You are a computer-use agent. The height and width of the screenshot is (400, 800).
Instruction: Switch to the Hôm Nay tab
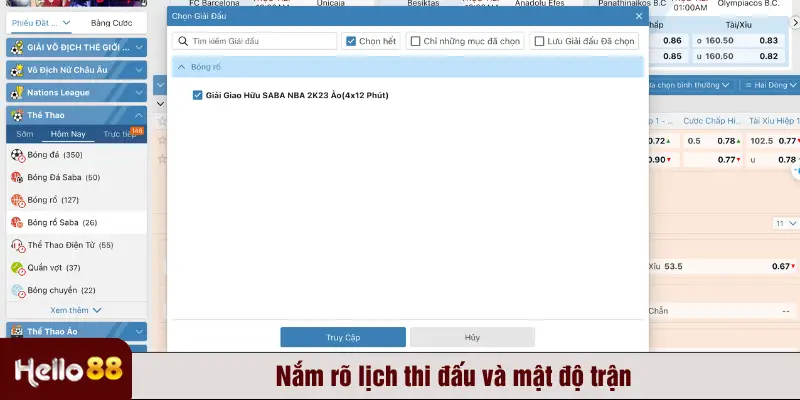[x=68, y=134]
